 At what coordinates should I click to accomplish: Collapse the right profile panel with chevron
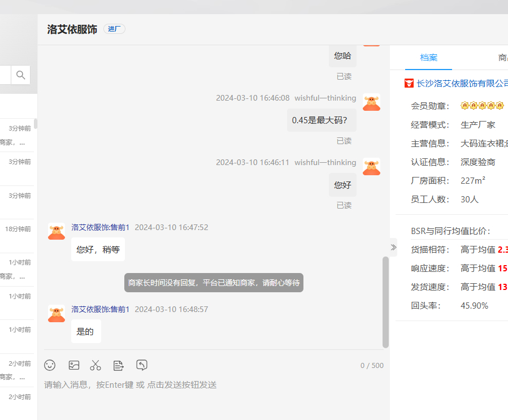point(393,247)
